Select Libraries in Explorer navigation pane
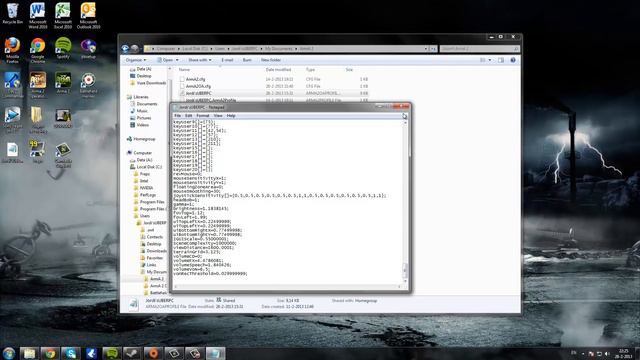Viewport: 640px width, 360px height. pyautogui.click(x=141, y=97)
